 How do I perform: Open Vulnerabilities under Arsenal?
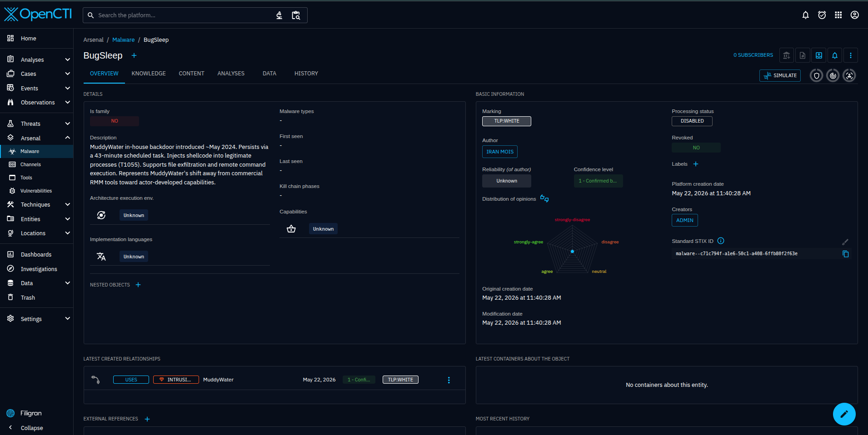[x=36, y=191]
